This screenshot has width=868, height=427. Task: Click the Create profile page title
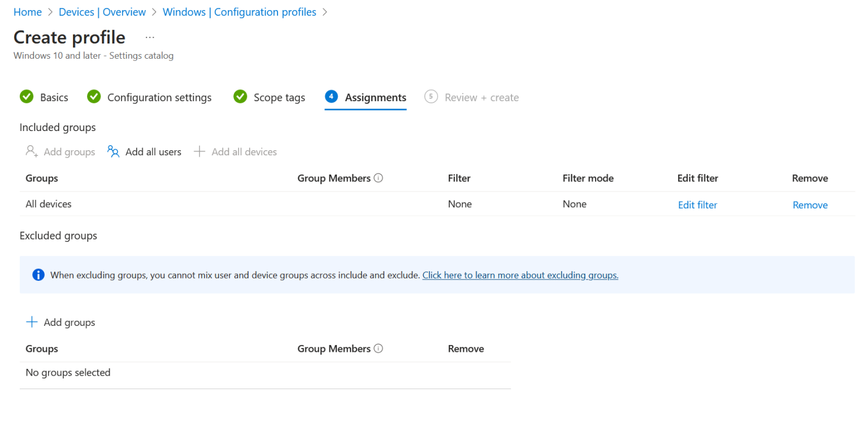(x=70, y=37)
